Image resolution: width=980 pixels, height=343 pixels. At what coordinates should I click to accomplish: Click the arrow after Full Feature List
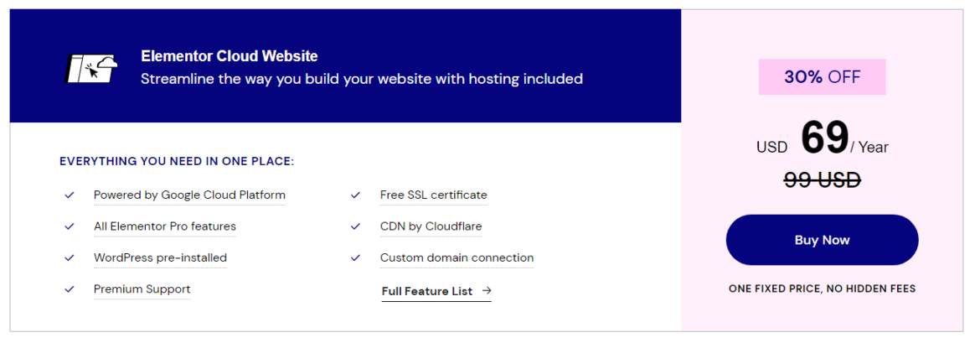487,291
